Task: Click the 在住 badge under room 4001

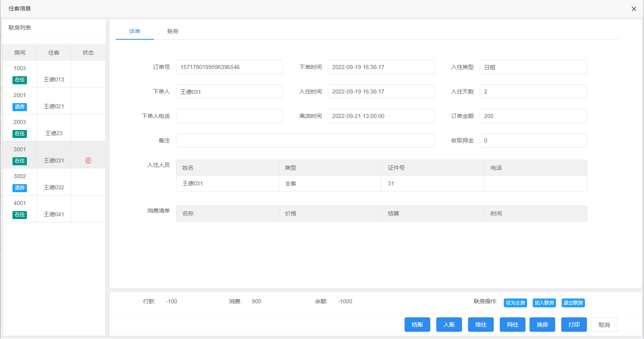Action: tap(20, 215)
